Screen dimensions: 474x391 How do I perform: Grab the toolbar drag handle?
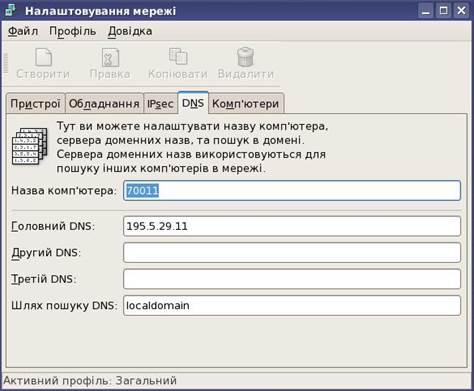[5, 63]
